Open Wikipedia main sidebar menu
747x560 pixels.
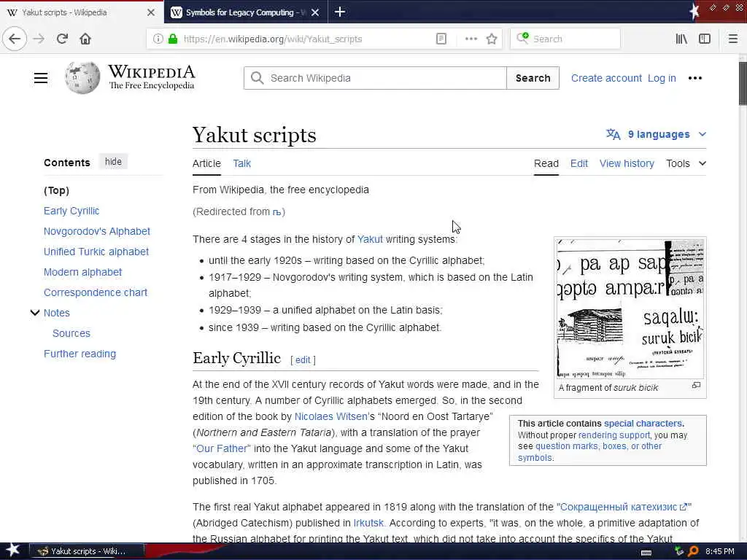[41, 78]
